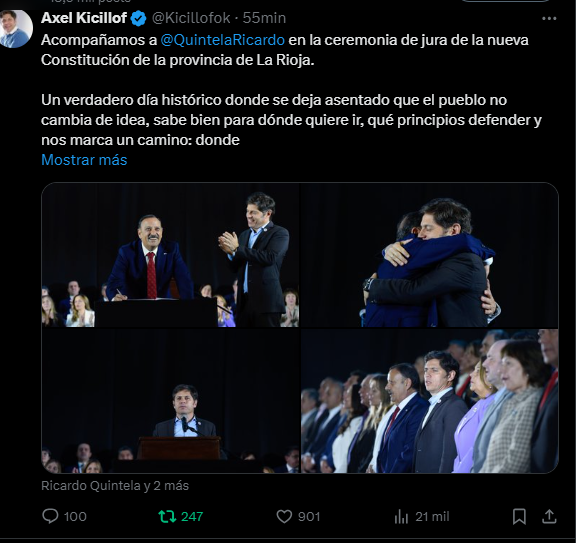
Task: Open the three-dot more options menu
Action: coord(549,18)
